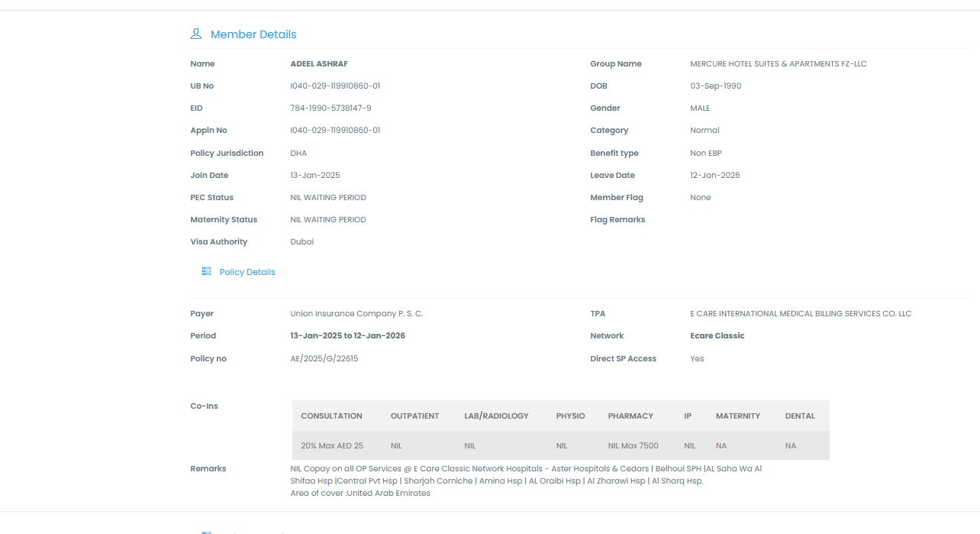Click the EID number 784-1990-5738147-9

(330, 108)
